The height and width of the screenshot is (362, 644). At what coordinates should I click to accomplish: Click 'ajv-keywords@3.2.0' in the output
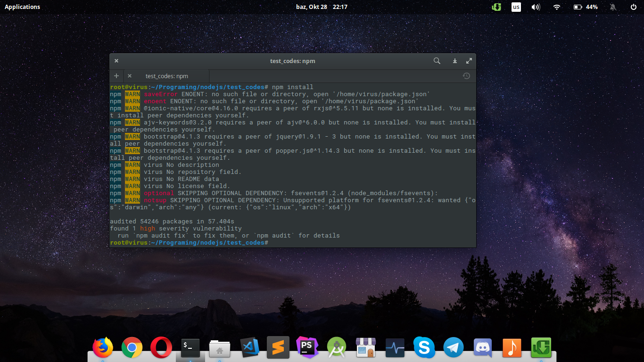[178, 123]
